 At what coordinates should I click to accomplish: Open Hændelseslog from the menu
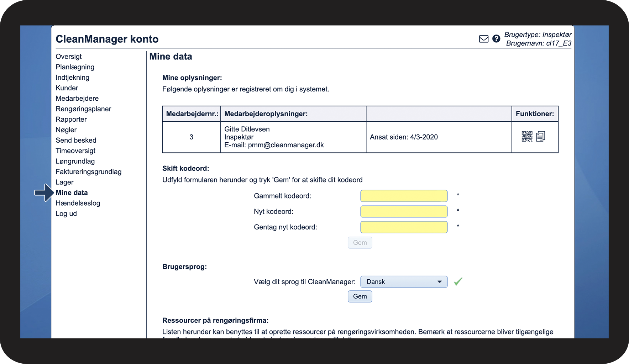[78, 203]
